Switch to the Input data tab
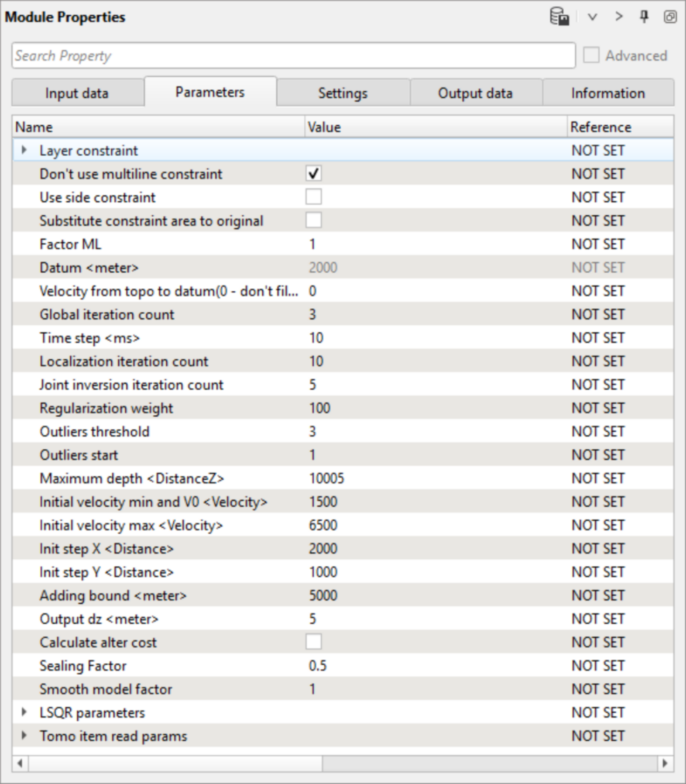Viewport: 686px width, 784px height. [x=77, y=93]
